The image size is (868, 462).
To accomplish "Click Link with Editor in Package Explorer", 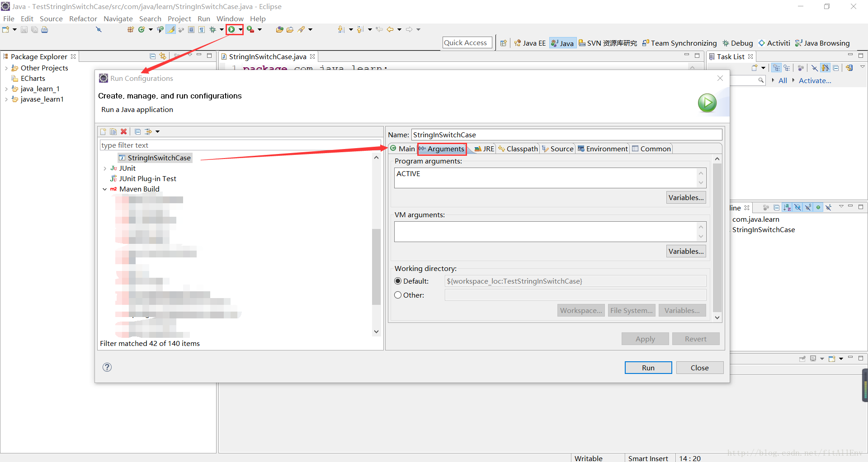I will point(163,56).
